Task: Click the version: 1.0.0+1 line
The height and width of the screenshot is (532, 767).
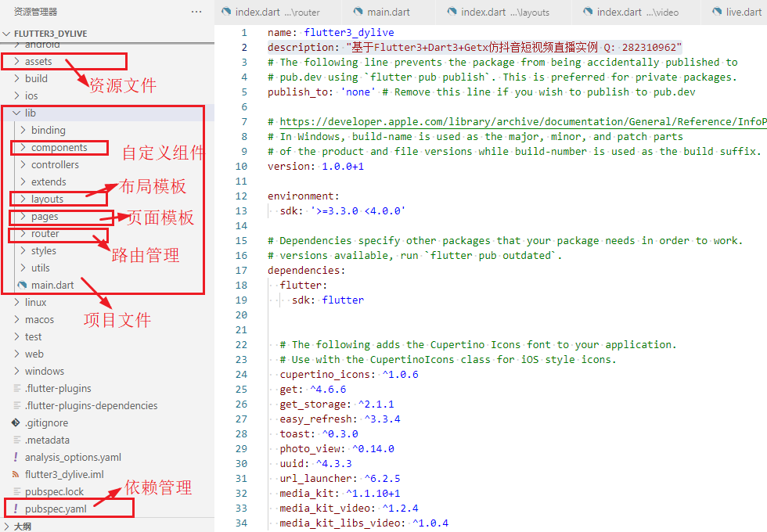Action: (315, 166)
